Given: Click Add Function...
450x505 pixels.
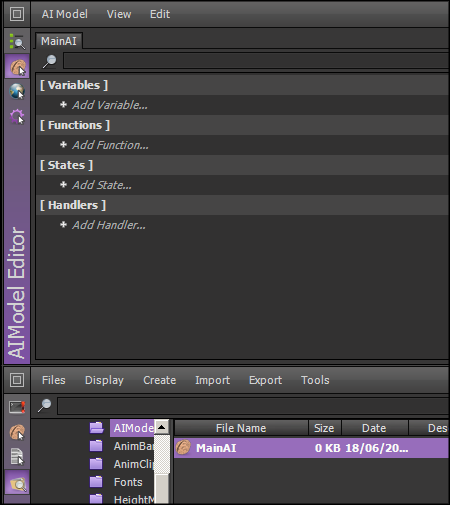Looking at the screenshot, I should [111, 145].
